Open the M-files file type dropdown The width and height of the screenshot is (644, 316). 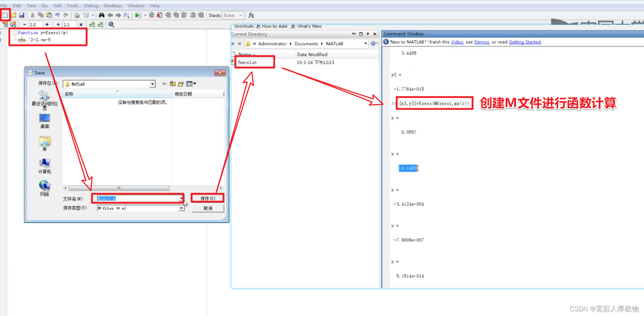pyautogui.click(x=181, y=208)
